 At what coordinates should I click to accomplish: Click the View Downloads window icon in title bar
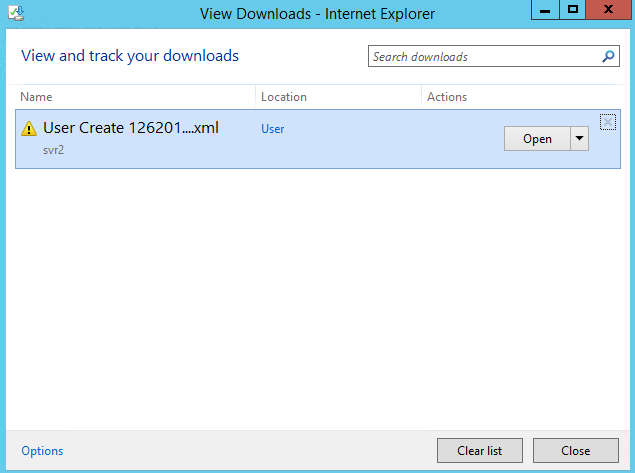tap(16, 13)
